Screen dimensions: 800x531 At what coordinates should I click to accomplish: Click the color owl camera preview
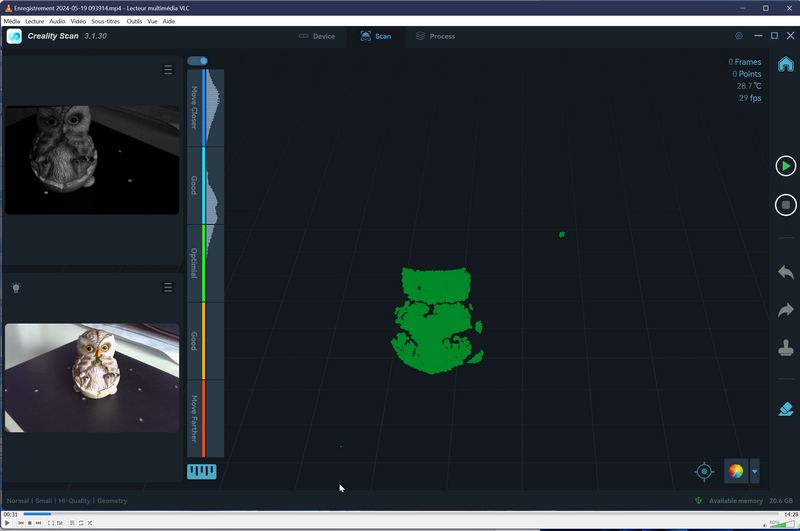[92, 377]
